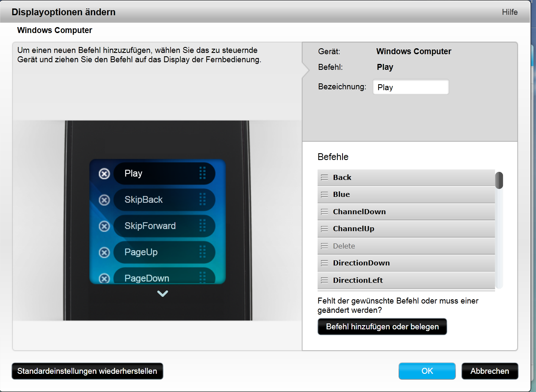Image resolution: width=536 pixels, height=392 pixels.
Task: Click the Bezeichnung text field
Action: pyautogui.click(x=410, y=88)
